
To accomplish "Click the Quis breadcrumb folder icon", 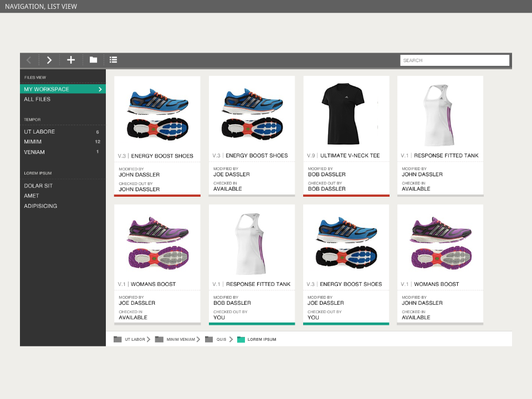I will (209, 339).
